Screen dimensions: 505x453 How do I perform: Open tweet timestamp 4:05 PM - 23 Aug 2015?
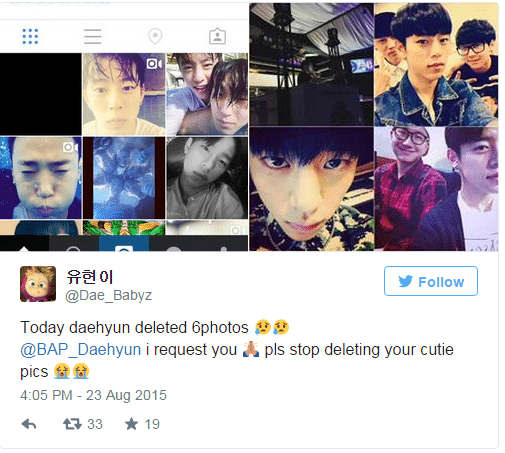click(x=93, y=395)
